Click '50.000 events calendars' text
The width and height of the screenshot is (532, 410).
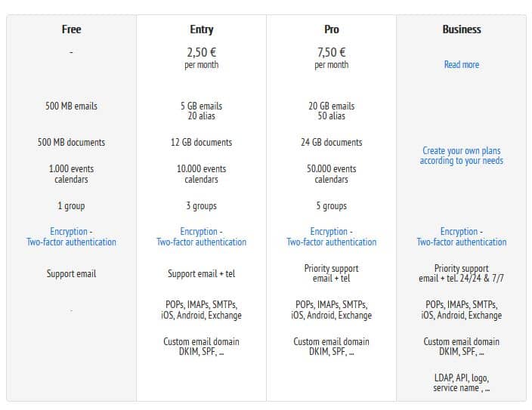click(331, 174)
